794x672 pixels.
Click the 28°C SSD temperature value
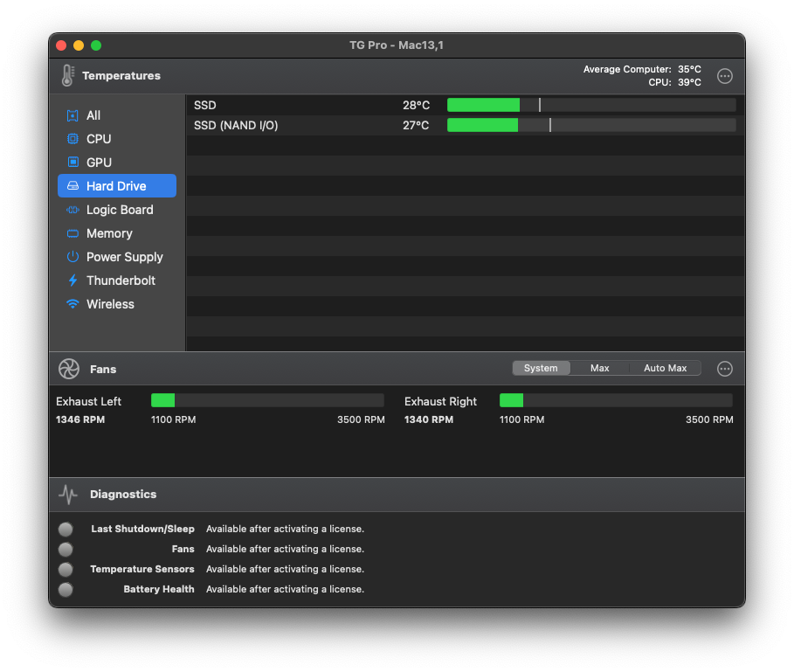point(417,106)
